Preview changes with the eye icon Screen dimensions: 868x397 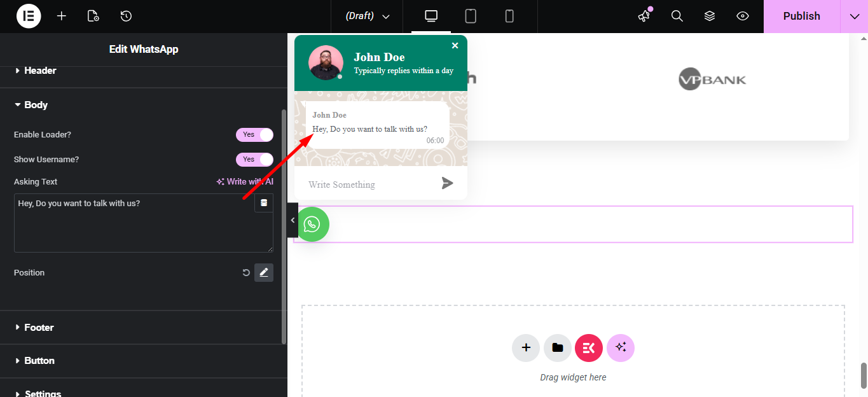742,16
